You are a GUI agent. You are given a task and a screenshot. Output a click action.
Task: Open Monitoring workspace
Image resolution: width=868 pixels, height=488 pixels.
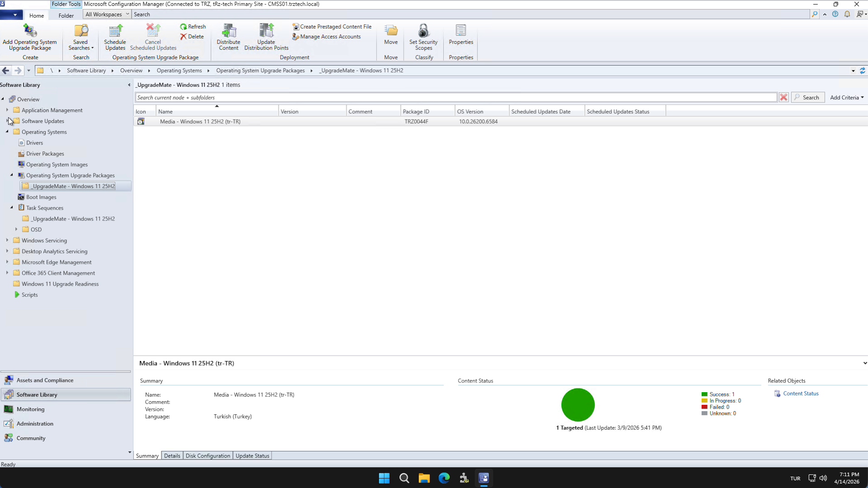coord(66,409)
